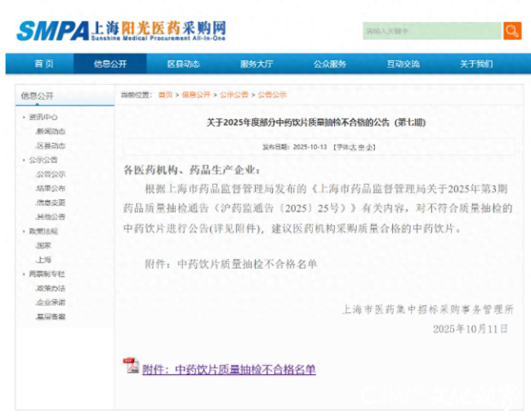Select 新闻动态 in the sidebar

point(51,132)
